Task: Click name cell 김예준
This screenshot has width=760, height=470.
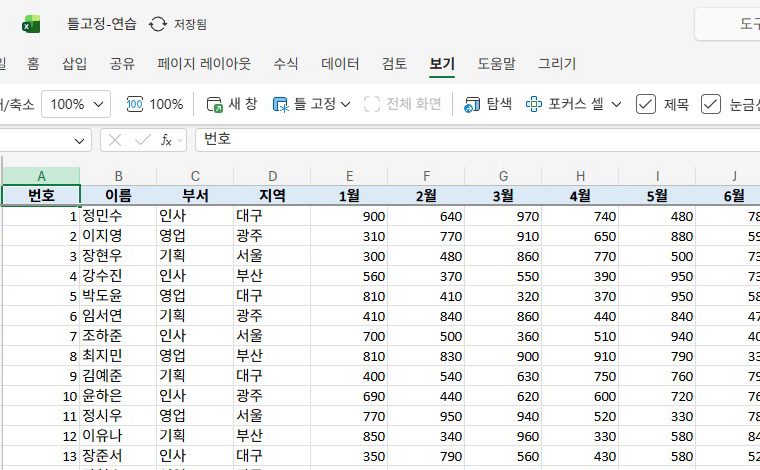Action: click(x=118, y=376)
